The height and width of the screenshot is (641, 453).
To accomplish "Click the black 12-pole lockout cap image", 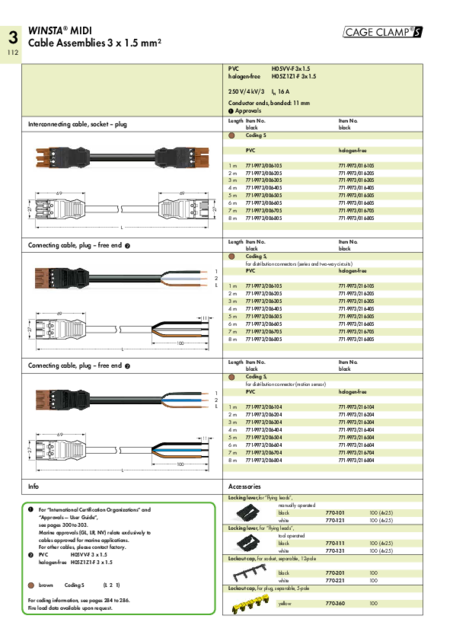I will click(250, 573).
